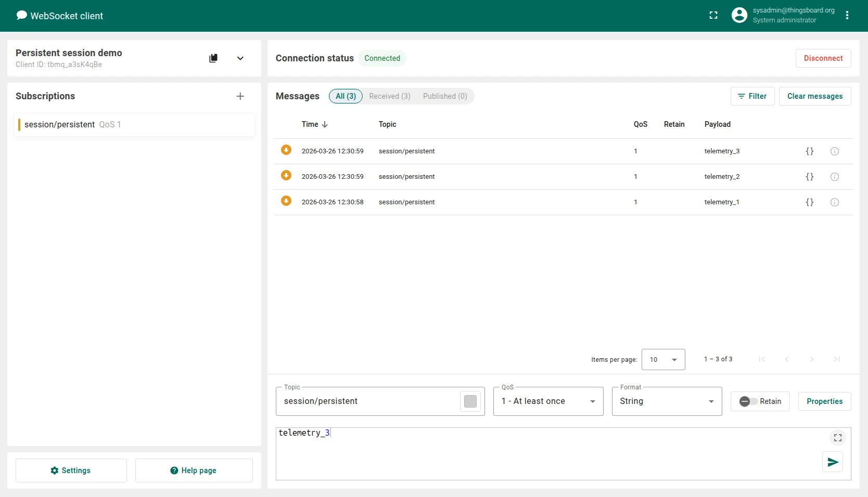This screenshot has width=868, height=497.
Task: Go to the next page of messages
Action: (x=812, y=359)
